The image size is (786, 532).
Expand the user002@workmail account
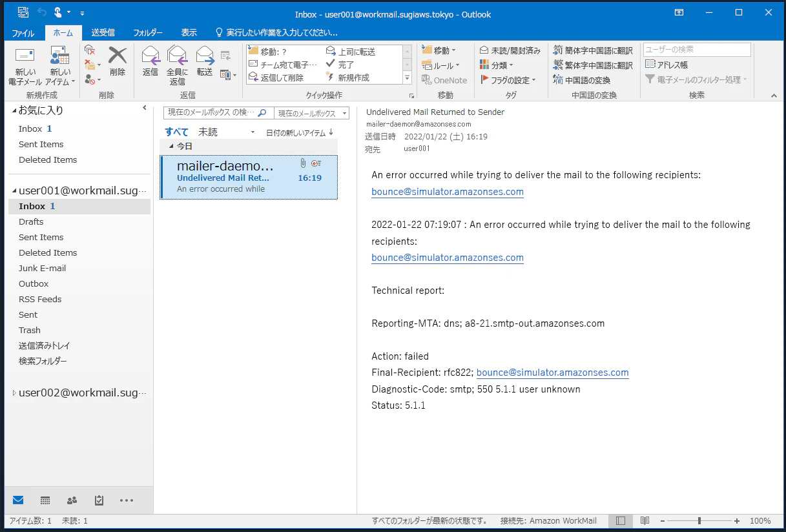click(x=15, y=393)
